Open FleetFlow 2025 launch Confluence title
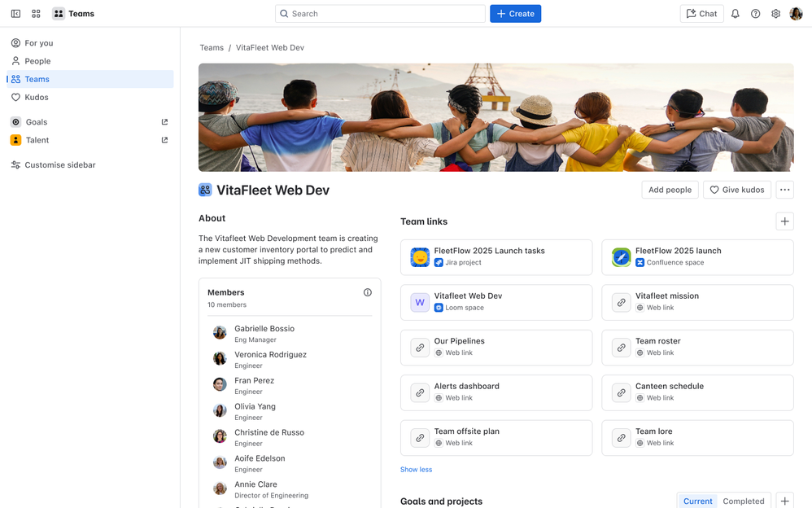 678,251
